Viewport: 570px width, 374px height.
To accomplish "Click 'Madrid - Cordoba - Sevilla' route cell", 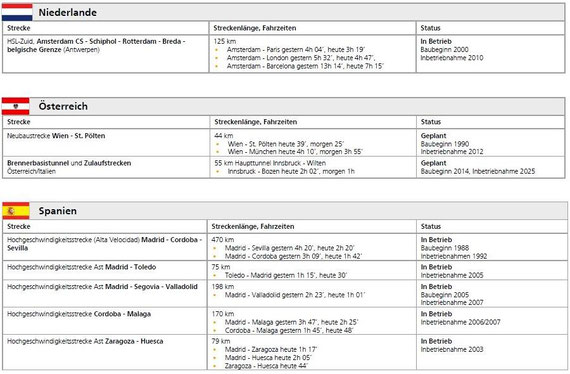I will click(105, 247).
